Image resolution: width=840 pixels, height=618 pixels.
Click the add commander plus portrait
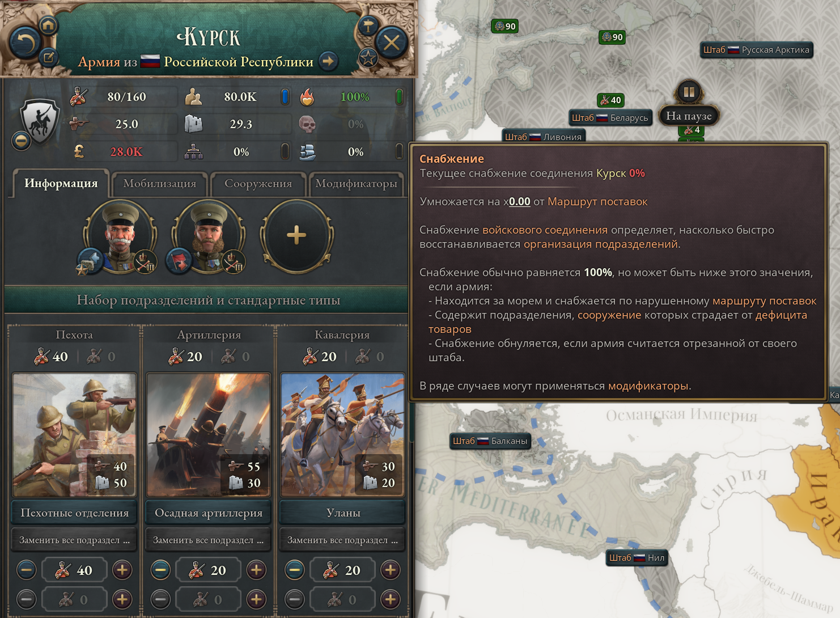296,235
